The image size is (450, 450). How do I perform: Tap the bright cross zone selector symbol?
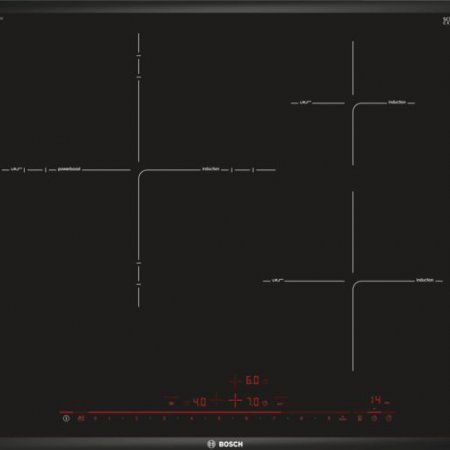[x=235, y=400]
